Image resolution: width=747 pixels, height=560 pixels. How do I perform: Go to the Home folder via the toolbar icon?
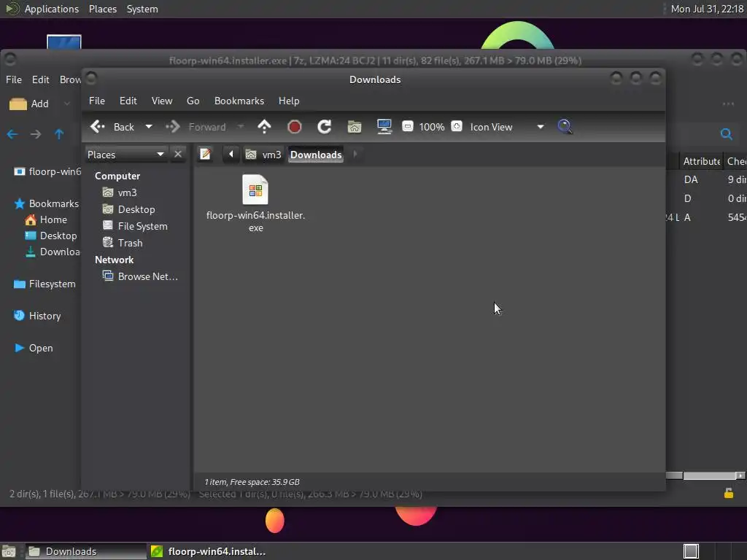(355, 127)
